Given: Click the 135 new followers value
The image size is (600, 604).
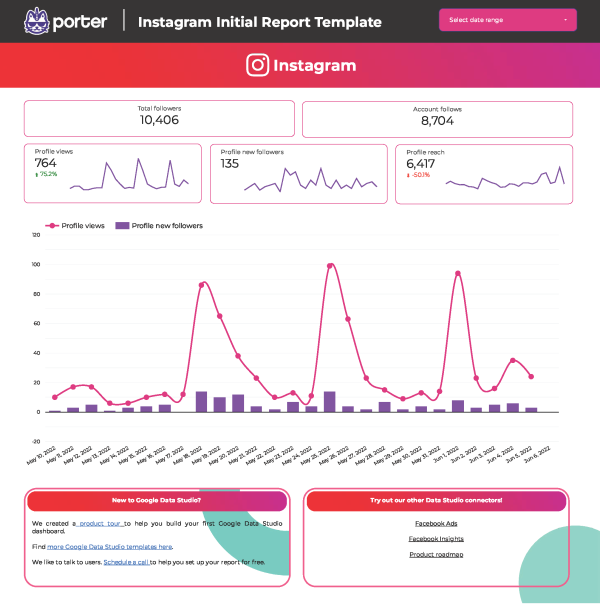Looking at the screenshot, I should tap(230, 164).
